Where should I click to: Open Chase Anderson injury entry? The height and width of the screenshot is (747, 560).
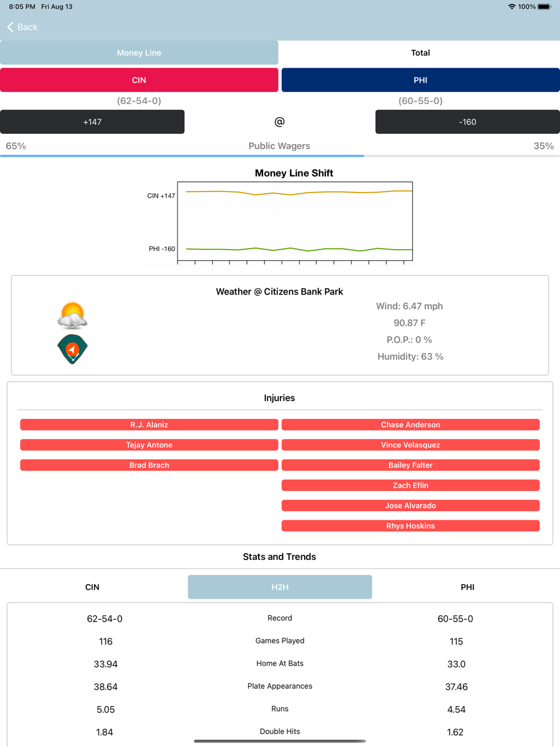[410, 424]
